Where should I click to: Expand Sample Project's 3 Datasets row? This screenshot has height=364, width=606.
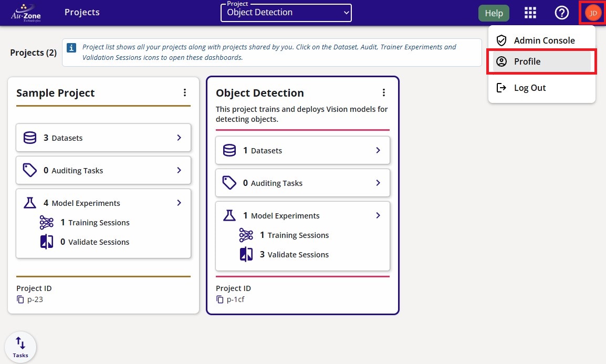[x=103, y=138]
